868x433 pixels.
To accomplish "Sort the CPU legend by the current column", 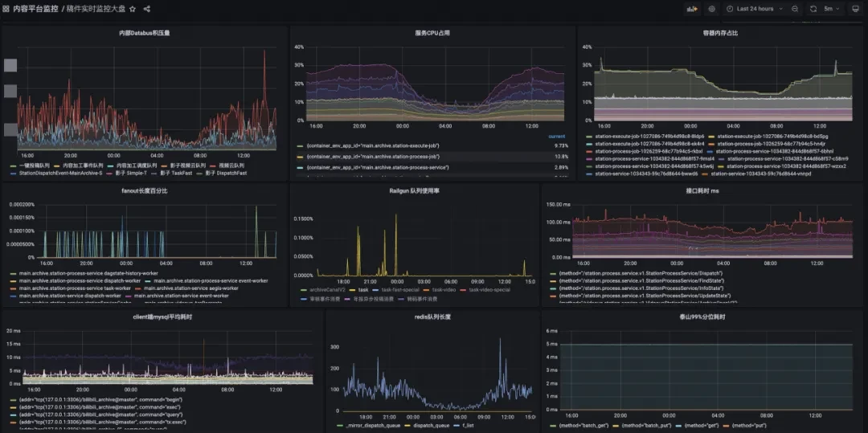I will point(556,136).
